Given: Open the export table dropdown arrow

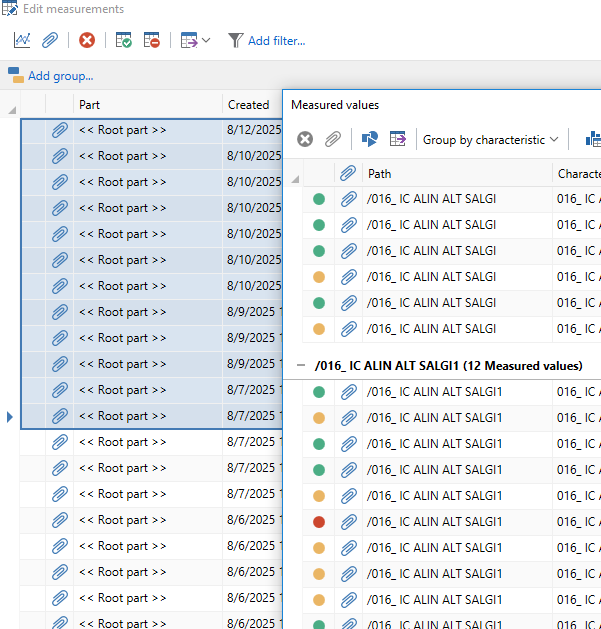Looking at the screenshot, I should pyautogui.click(x=206, y=40).
